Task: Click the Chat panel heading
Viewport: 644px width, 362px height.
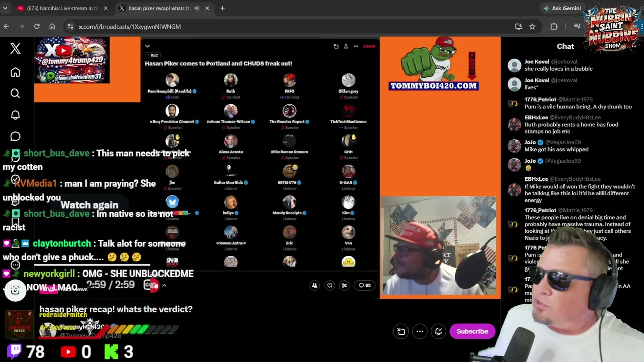Action: (565, 46)
